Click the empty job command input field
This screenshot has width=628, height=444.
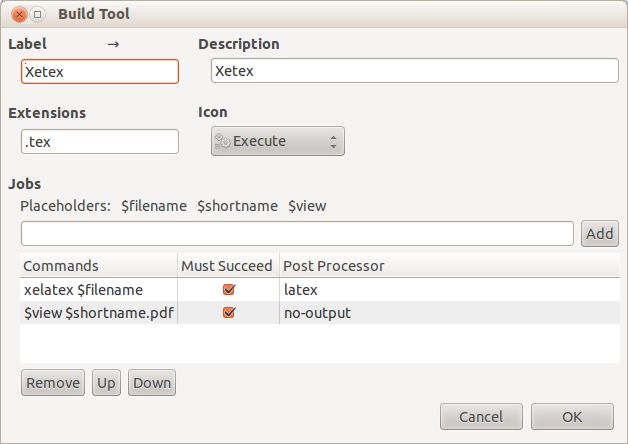(297, 233)
